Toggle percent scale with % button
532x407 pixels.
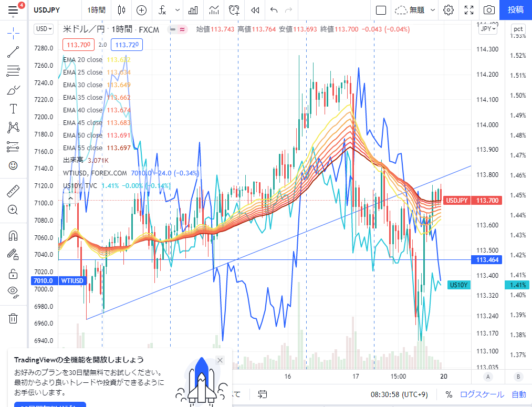click(x=449, y=394)
